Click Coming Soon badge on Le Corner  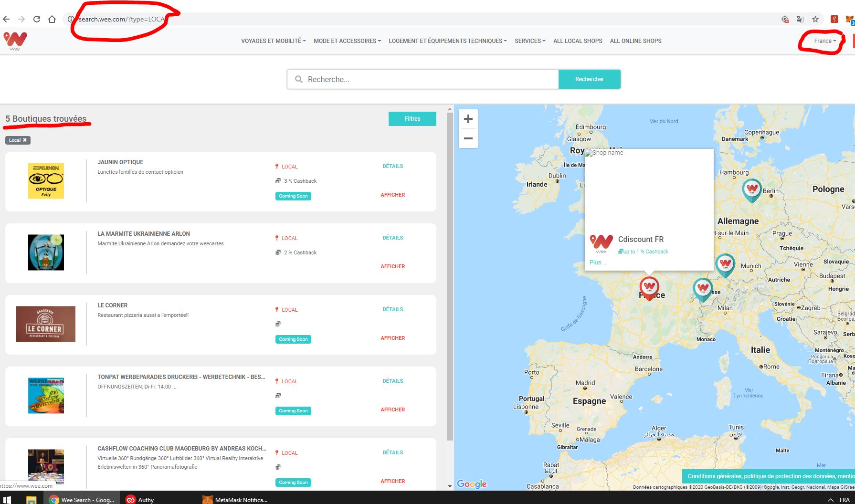[x=293, y=339]
